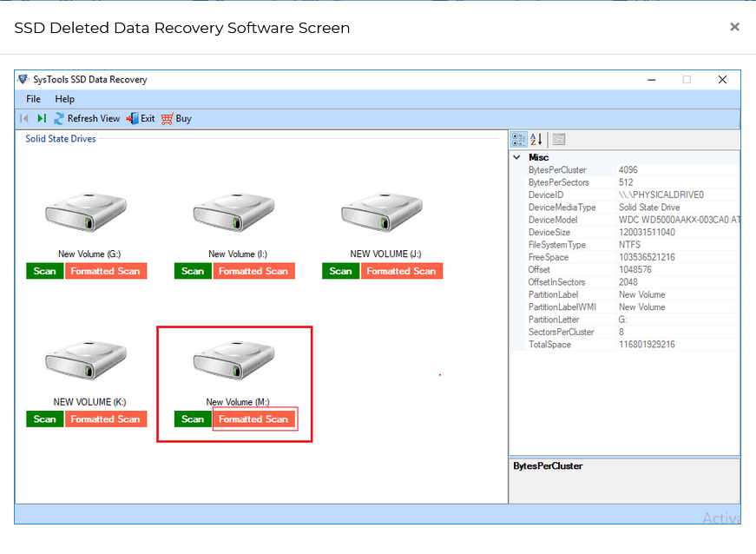Screen dimensions: 756x554
Task: Click the first-page navigation arrow icon
Action: click(24, 118)
